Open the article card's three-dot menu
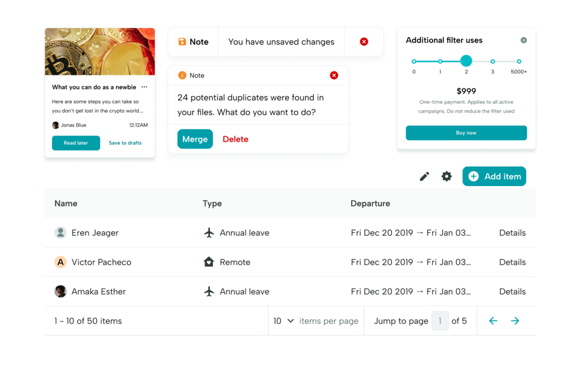 point(145,87)
